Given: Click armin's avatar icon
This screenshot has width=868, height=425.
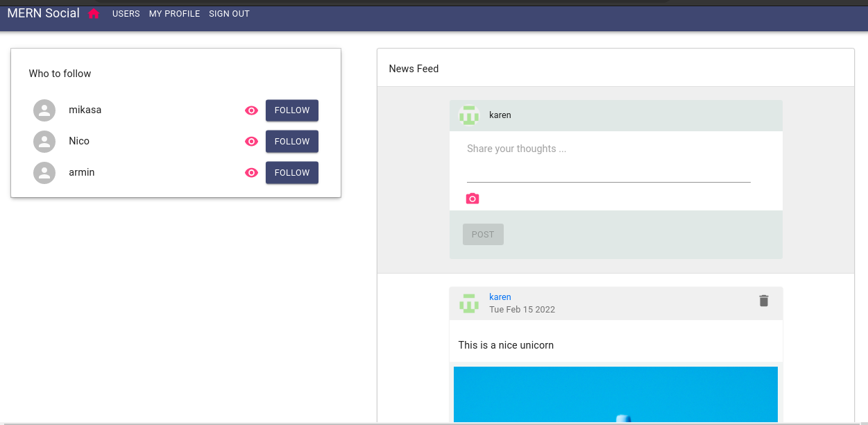Looking at the screenshot, I should (x=44, y=173).
